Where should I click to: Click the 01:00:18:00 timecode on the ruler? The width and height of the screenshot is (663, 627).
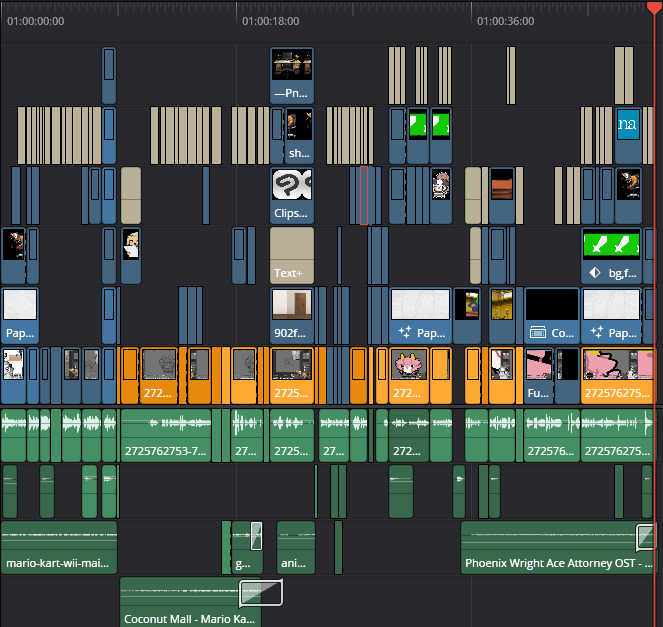[x=271, y=21]
